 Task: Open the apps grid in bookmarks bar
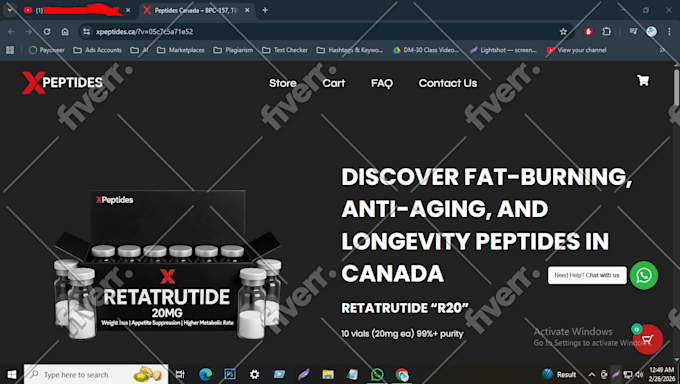[10, 50]
